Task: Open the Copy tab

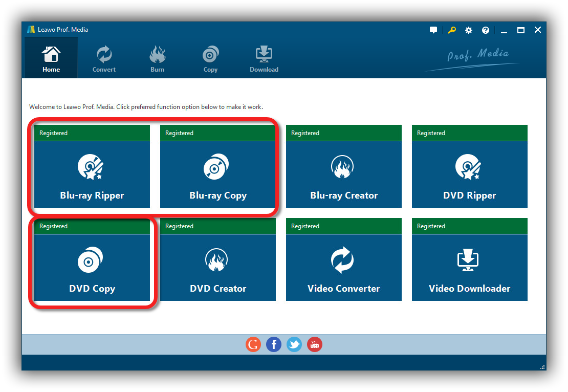Action: coord(210,58)
